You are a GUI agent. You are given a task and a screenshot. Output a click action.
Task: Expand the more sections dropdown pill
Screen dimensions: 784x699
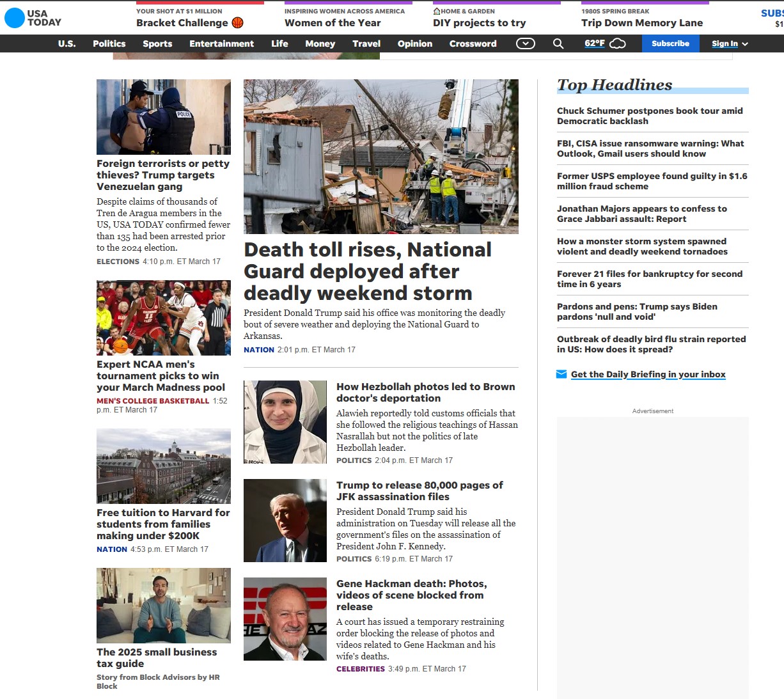(x=526, y=43)
